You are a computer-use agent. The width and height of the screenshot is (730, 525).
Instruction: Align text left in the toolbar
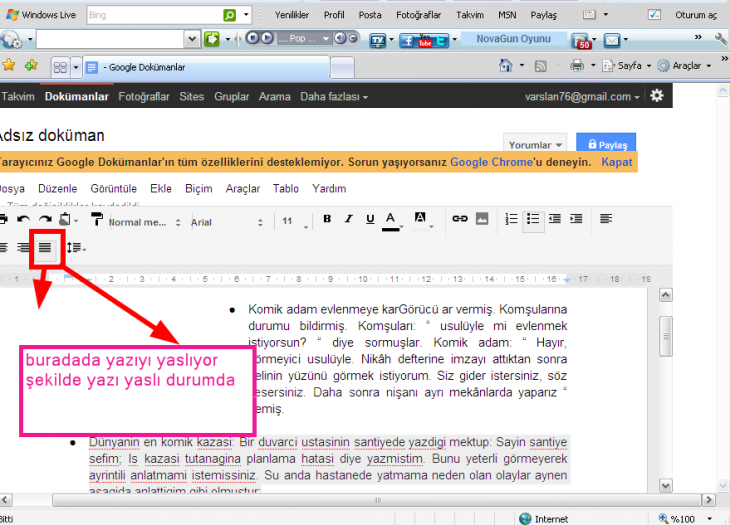tap(606, 218)
